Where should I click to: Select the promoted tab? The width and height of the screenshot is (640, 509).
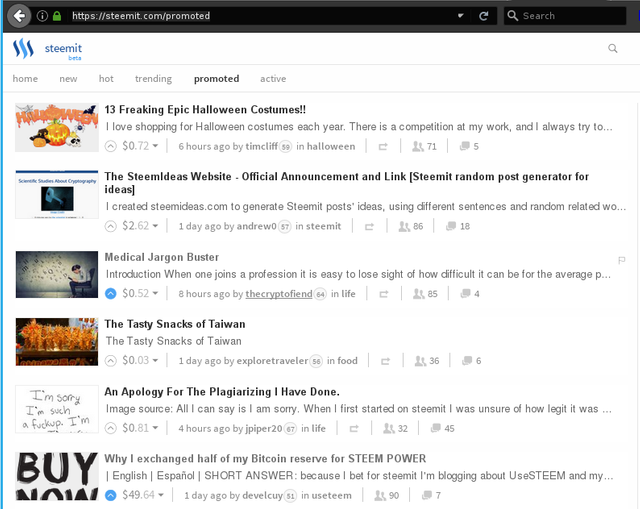point(216,78)
